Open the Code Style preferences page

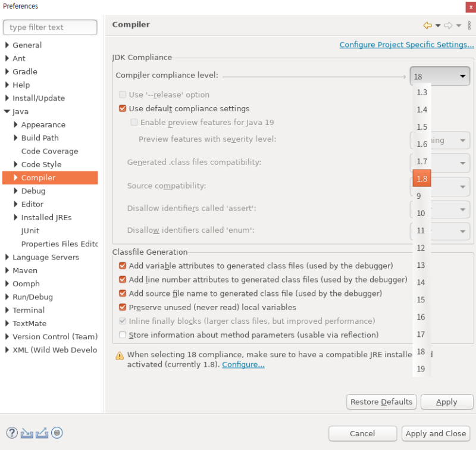pos(41,164)
